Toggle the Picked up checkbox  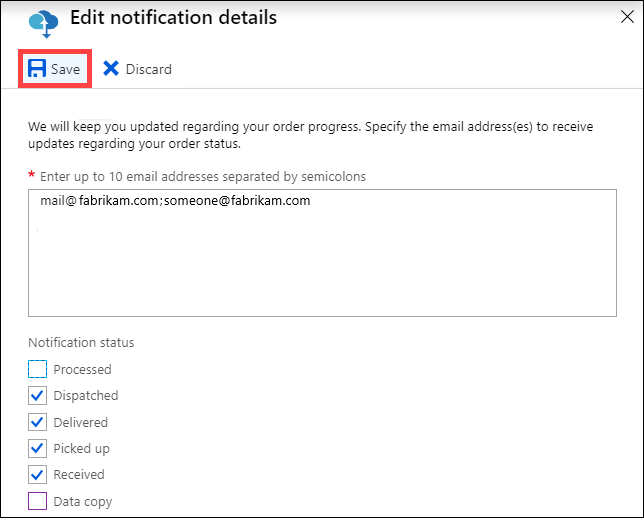pos(37,448)
